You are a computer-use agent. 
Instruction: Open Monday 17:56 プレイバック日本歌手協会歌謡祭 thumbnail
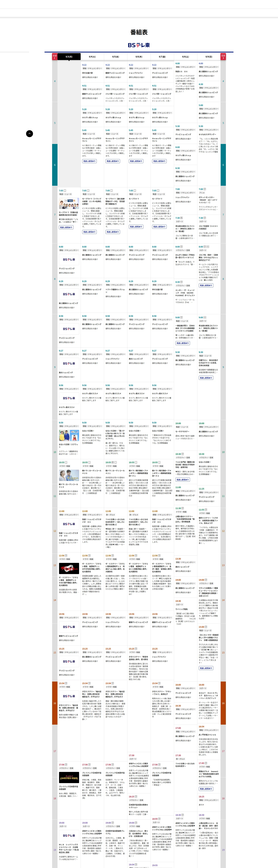click(69, 778)
